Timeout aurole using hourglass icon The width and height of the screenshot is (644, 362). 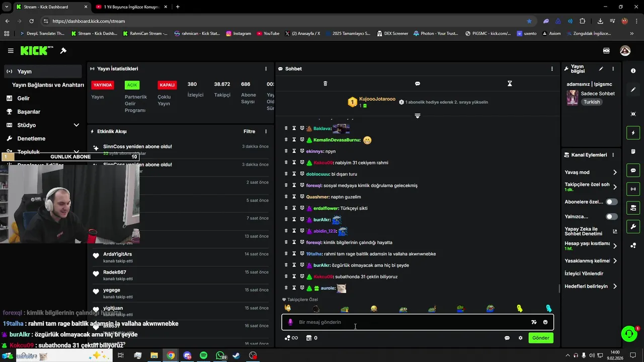tap(294, 288)
